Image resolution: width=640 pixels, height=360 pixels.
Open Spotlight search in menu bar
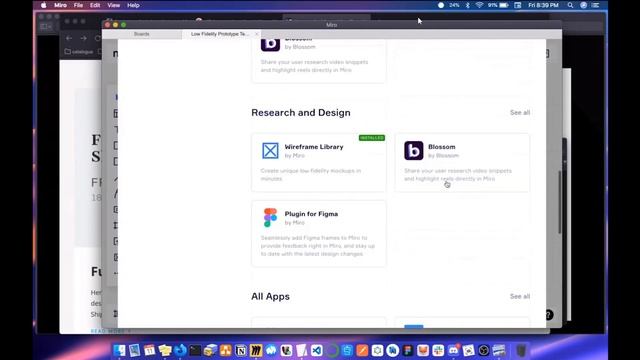tap(570, 5)
